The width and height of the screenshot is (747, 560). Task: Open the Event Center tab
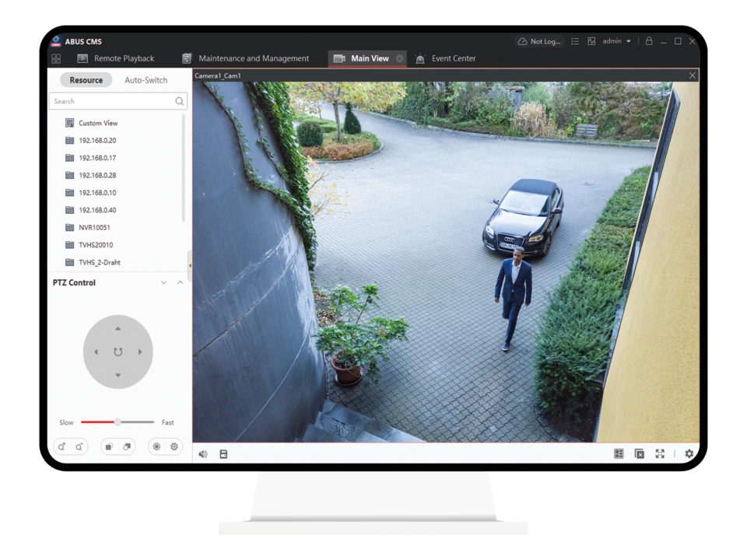click(445, 58)
